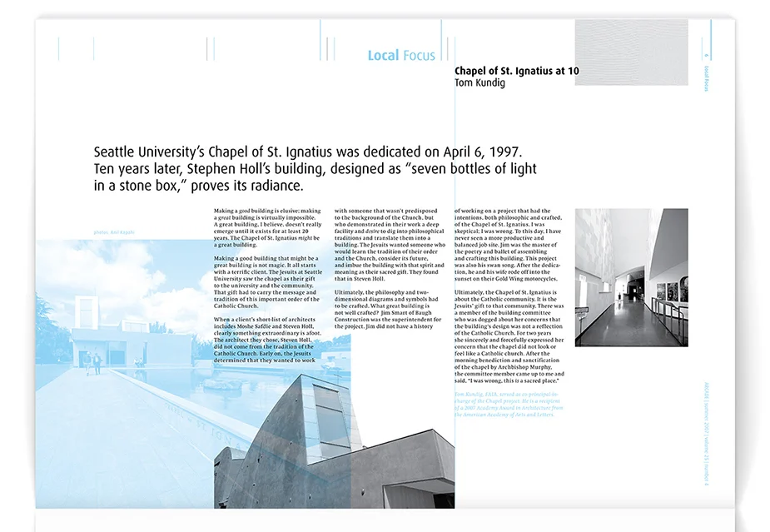Screen dimensions: 770x532
Task: Click the gray concrete chapel exterior photo
Action: [x=334, y=442]
